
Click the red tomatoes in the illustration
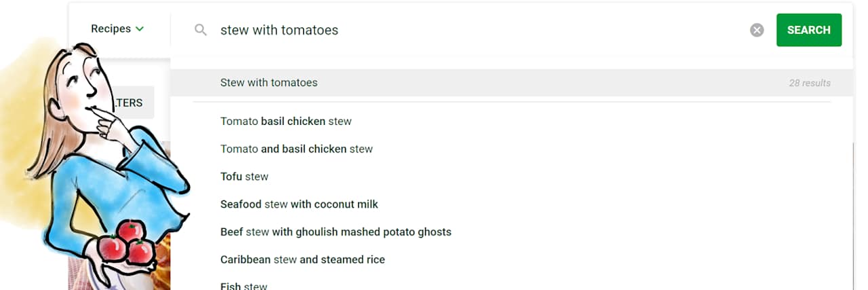tap(127, 243)
